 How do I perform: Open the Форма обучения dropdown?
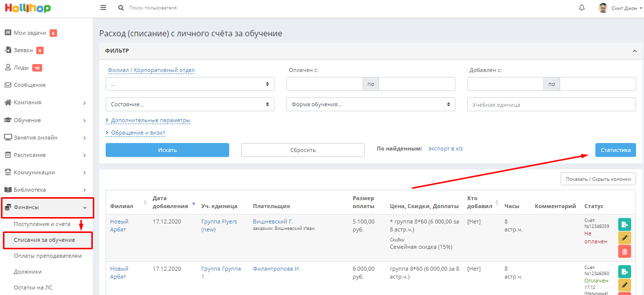pos(371,104)
